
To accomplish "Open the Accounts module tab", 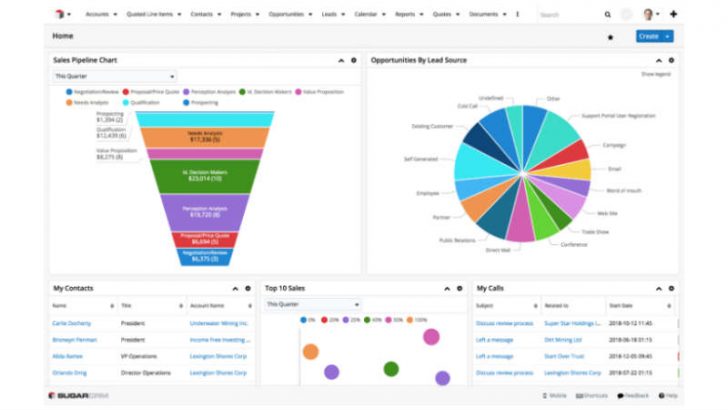I will 97,14.
